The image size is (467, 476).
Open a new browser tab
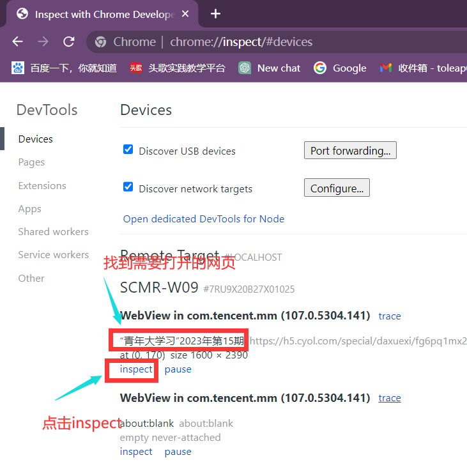[x=215, y=13]
